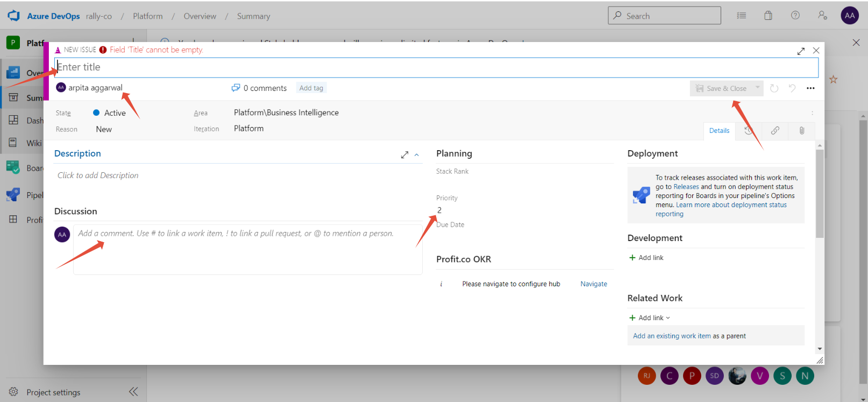Open the Wiki sidebar icon

[13, 143]
